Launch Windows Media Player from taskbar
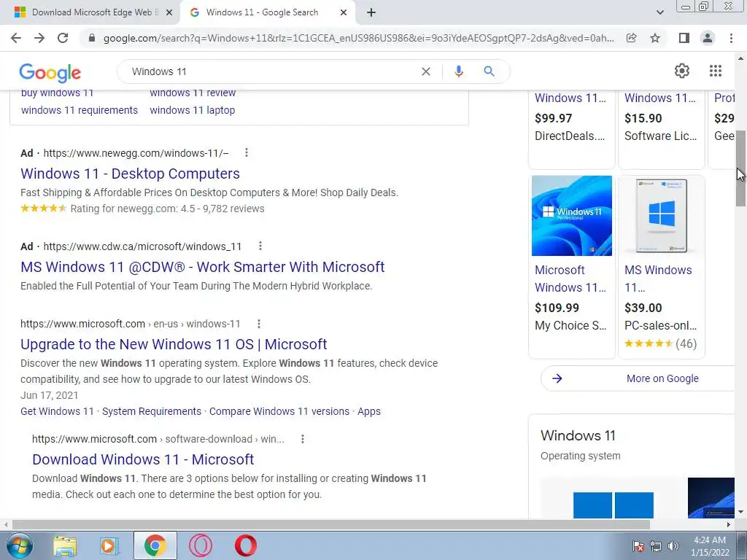This screenshot has height=560, width=747. point(109,545)
